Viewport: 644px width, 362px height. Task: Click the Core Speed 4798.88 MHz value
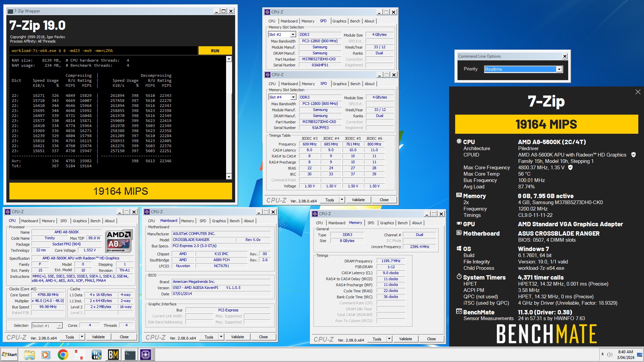pos(48,295)
